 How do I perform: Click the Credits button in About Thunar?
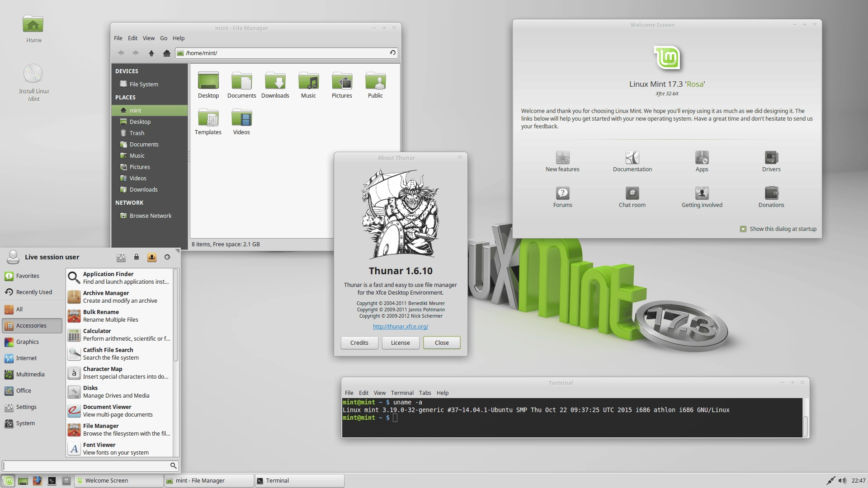359,343
